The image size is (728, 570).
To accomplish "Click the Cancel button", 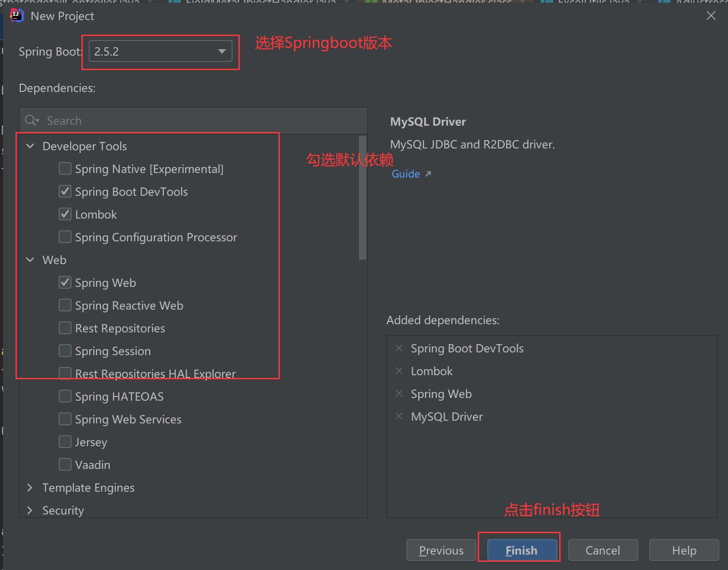I will [603, 550].
